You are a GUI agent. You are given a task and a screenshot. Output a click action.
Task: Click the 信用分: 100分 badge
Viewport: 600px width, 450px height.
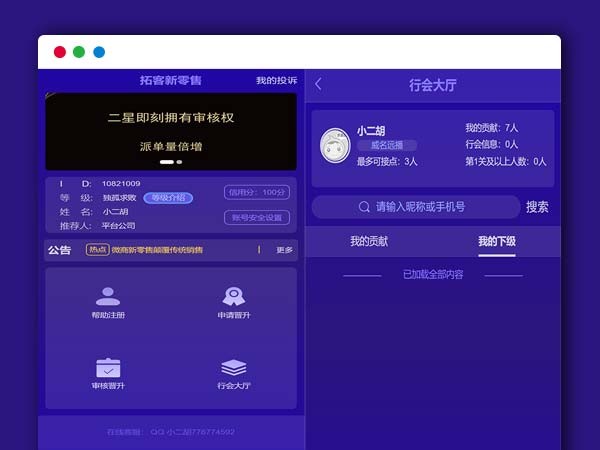tap(257, 192)
